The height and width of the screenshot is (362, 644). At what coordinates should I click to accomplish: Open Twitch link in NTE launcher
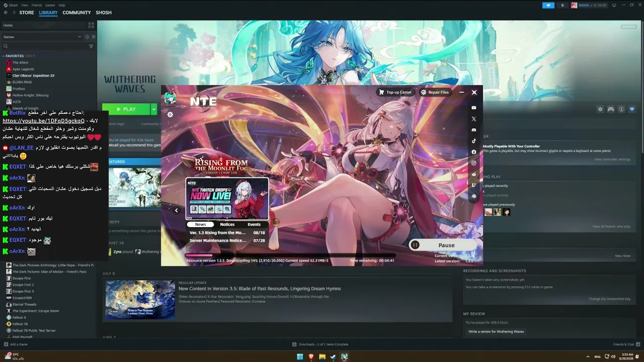pos(473,185)
